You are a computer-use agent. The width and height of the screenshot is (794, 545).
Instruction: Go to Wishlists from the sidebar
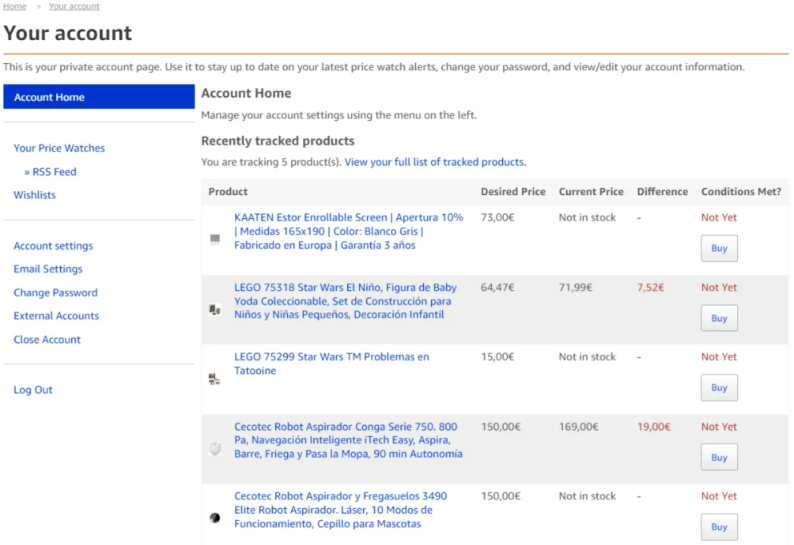coord(35,195)
